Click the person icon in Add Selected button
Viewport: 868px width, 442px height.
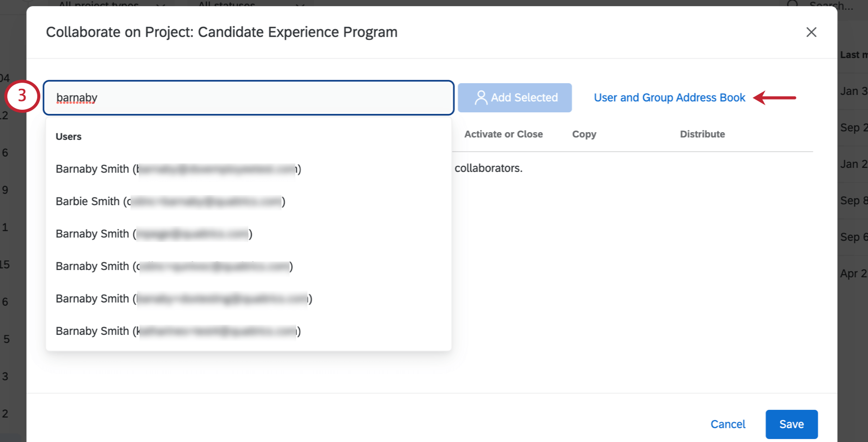click(x=480, y=97)
